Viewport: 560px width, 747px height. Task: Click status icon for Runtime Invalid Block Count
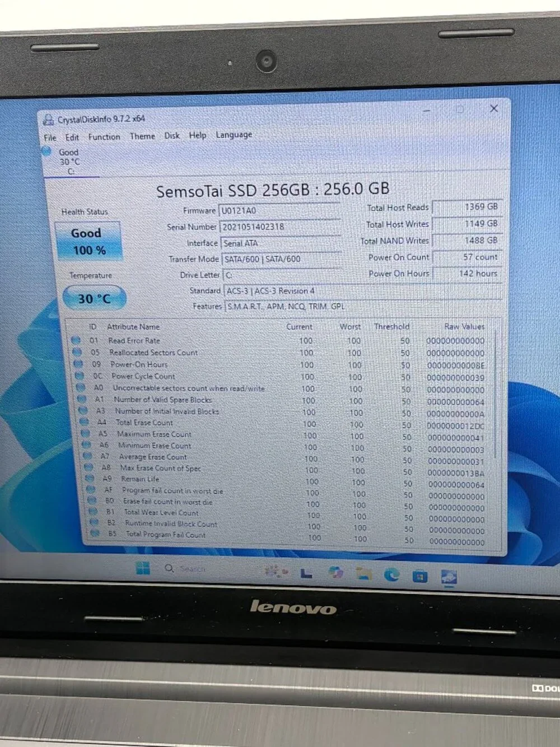(95, 522)
